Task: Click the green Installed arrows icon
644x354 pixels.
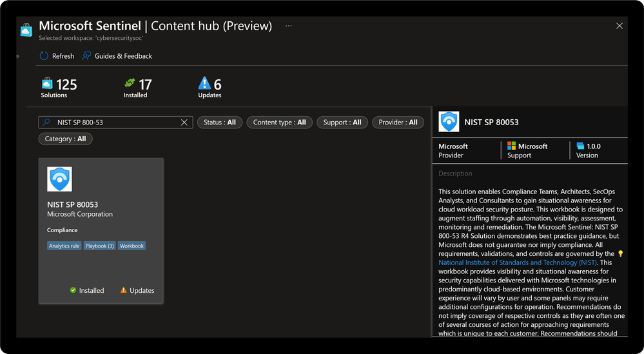Action: (x=130, y=83)
